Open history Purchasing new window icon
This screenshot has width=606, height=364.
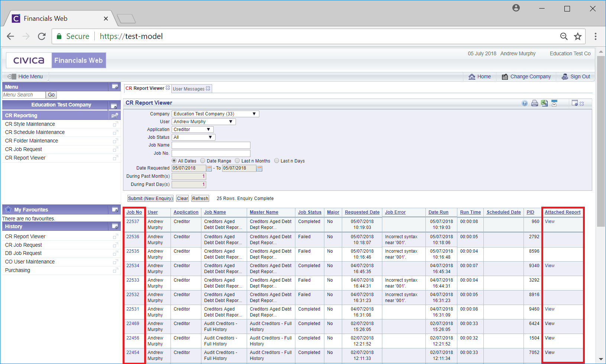point(116,270)
